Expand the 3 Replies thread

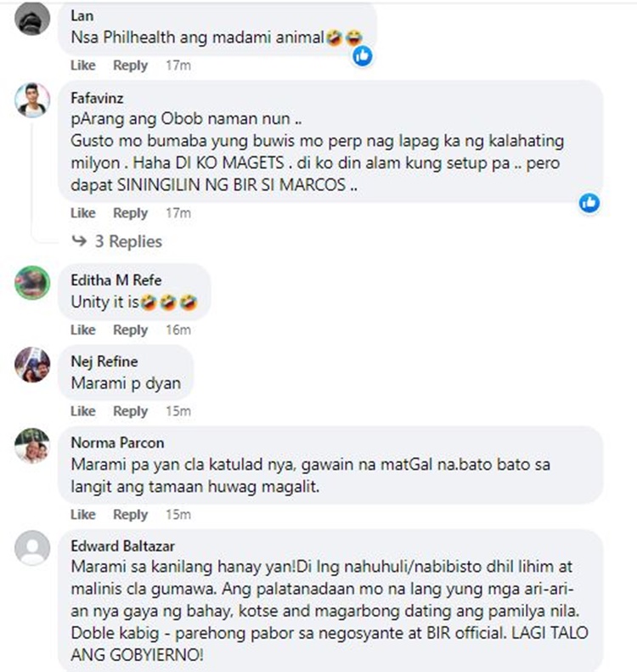[128, 241]
